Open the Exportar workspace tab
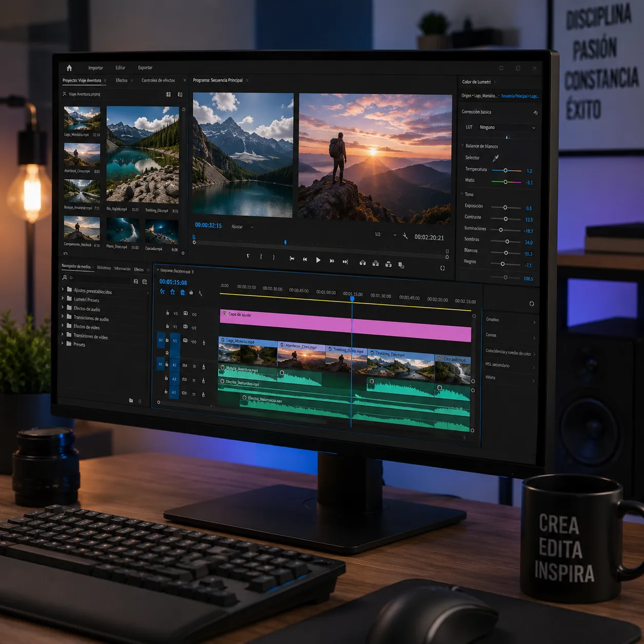This screenshot has height=644, width=644. (145, 68)
